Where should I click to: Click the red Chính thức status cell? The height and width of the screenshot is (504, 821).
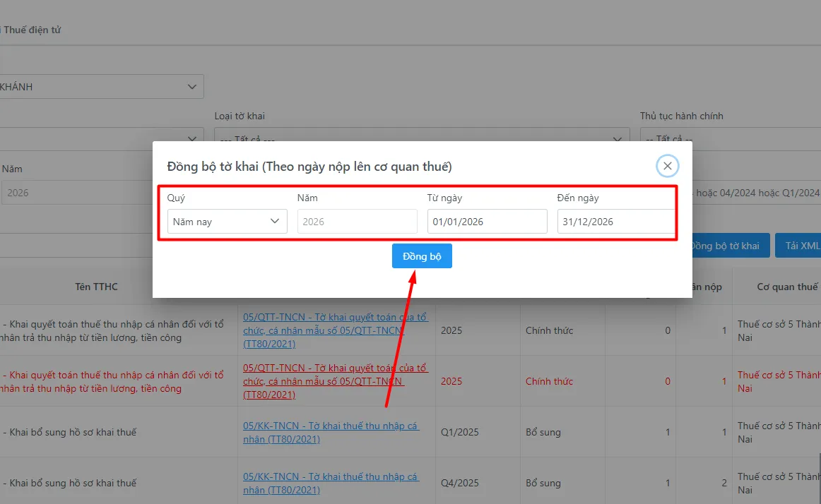tap(549, 381)
